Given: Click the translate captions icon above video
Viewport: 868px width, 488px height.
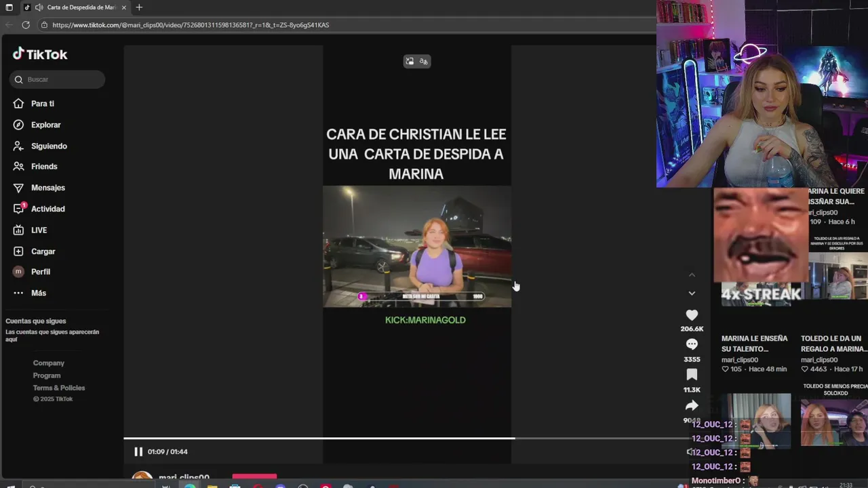Looking at the screenshot, I should tap(424, 61).
